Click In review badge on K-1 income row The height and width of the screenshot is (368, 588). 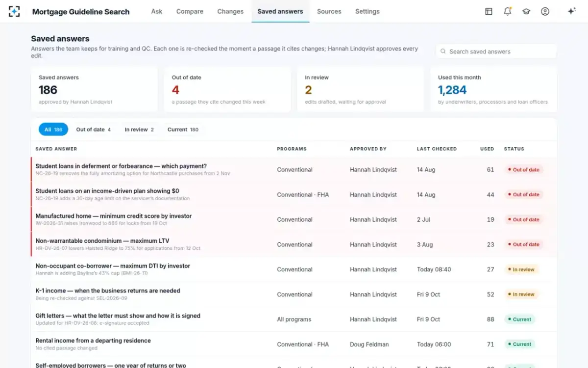[521, 294]
